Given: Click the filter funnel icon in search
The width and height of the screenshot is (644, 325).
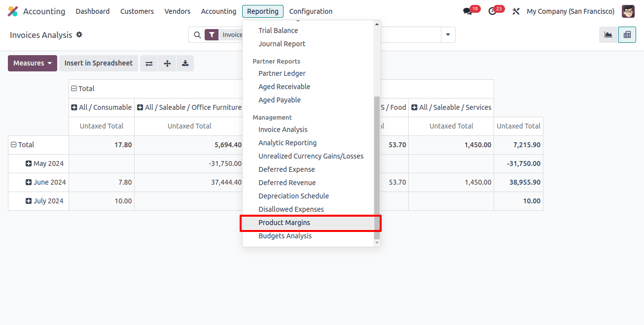Looking at the screenshot, I should pyautogui.click(x=212, y=35).
